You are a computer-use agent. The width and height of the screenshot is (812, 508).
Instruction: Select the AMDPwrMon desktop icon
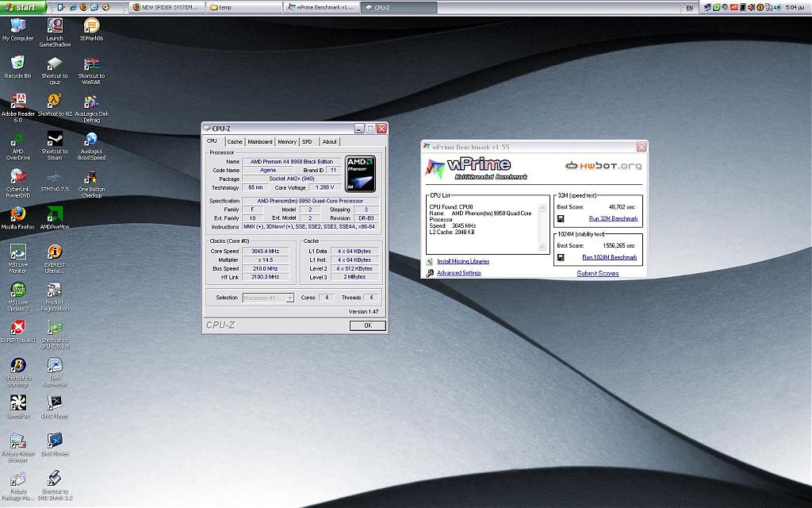tap(55, 217)
